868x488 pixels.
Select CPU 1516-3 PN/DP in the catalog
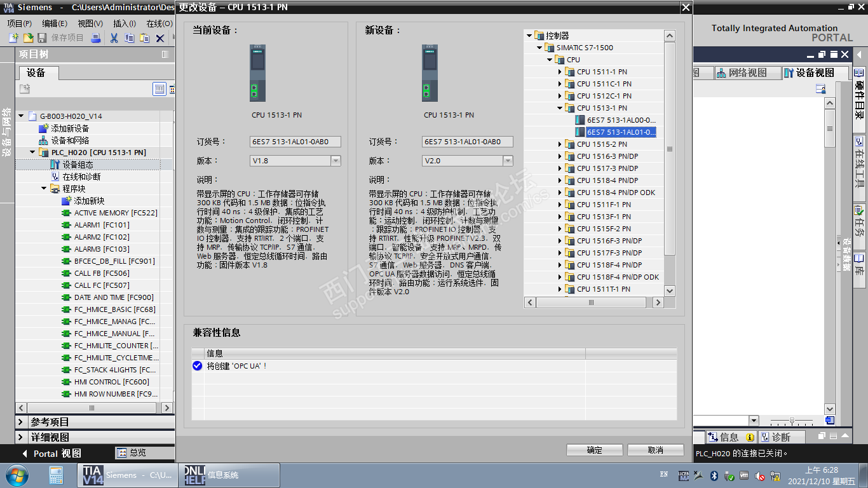click(607, 156)
